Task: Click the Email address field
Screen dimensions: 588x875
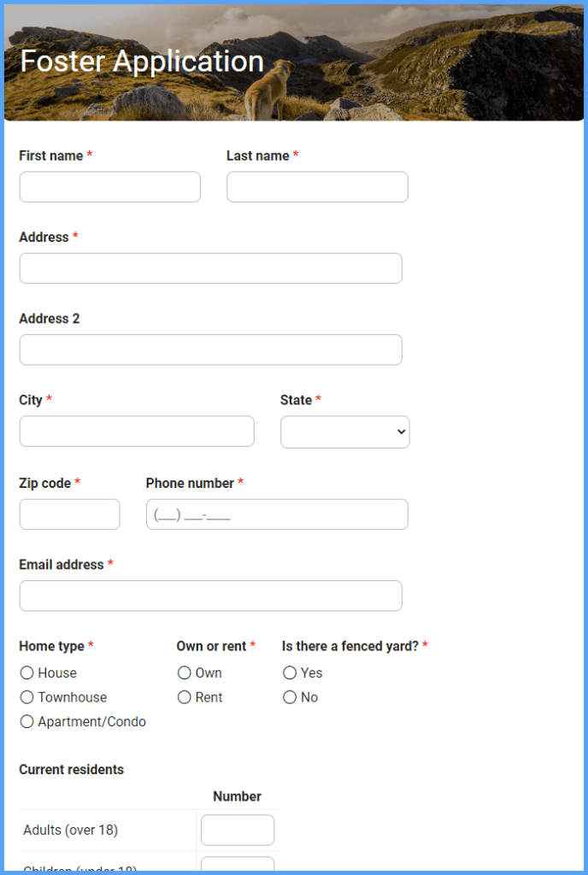Action: click(210, 595)
